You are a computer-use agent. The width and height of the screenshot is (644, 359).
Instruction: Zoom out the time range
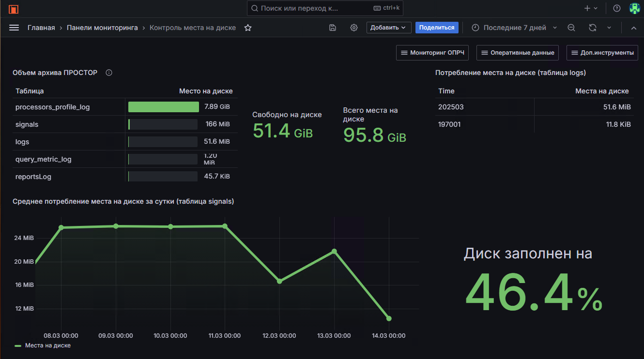tap(571, 28)
